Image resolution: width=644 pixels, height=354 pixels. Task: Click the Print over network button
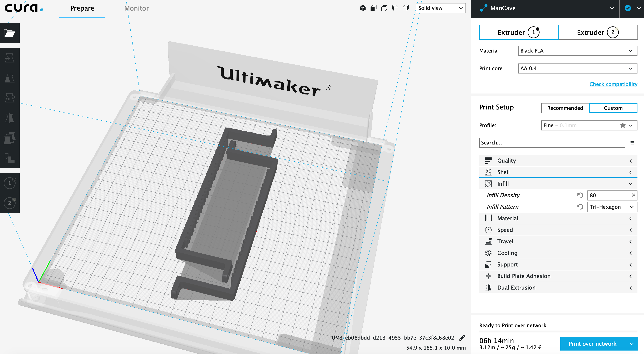[592, 344]
